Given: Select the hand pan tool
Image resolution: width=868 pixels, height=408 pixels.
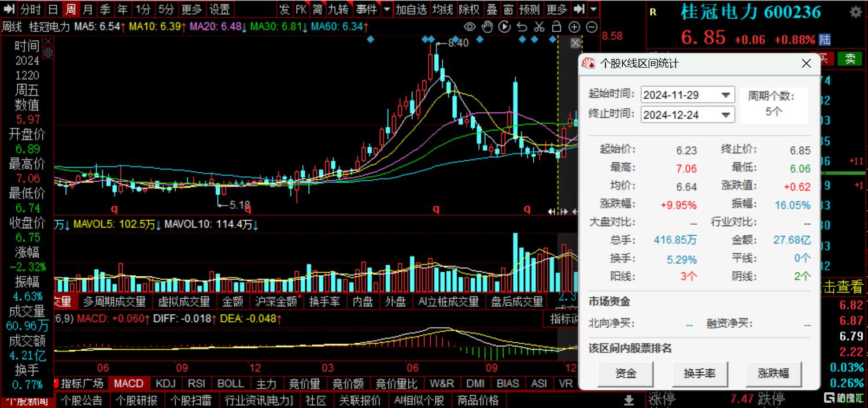Looking at the screenshot, I should point(487,27).
